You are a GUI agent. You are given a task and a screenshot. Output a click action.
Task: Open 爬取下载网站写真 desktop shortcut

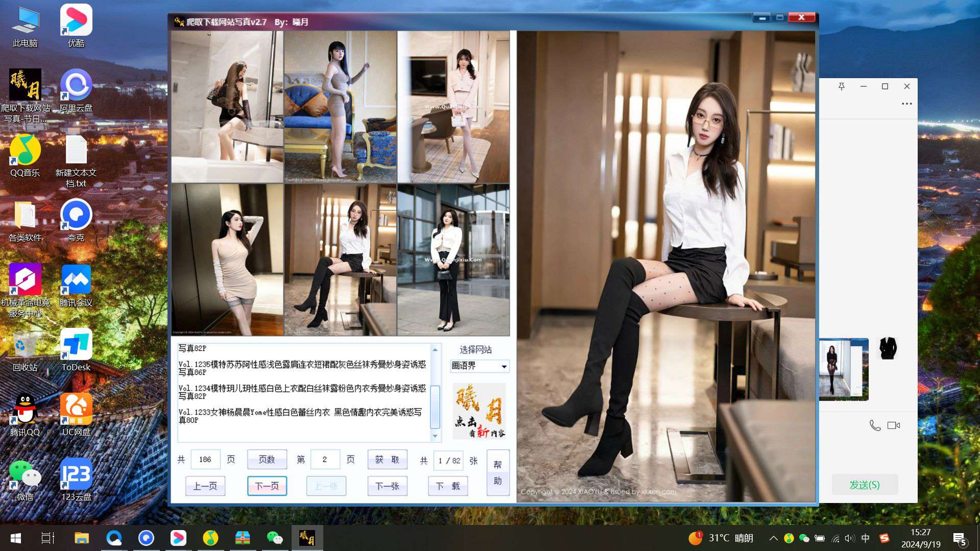tap(25, 95)
